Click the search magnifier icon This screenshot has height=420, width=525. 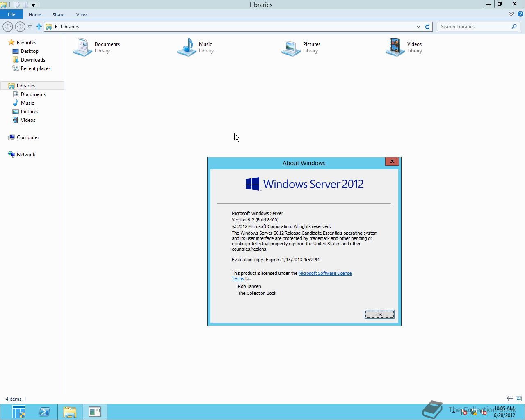(x=514, y=26)
